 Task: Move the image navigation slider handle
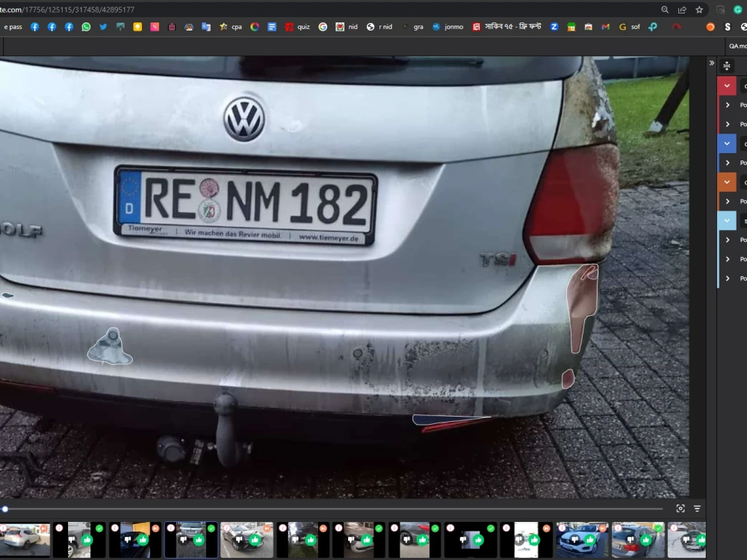tap(4, 509)
